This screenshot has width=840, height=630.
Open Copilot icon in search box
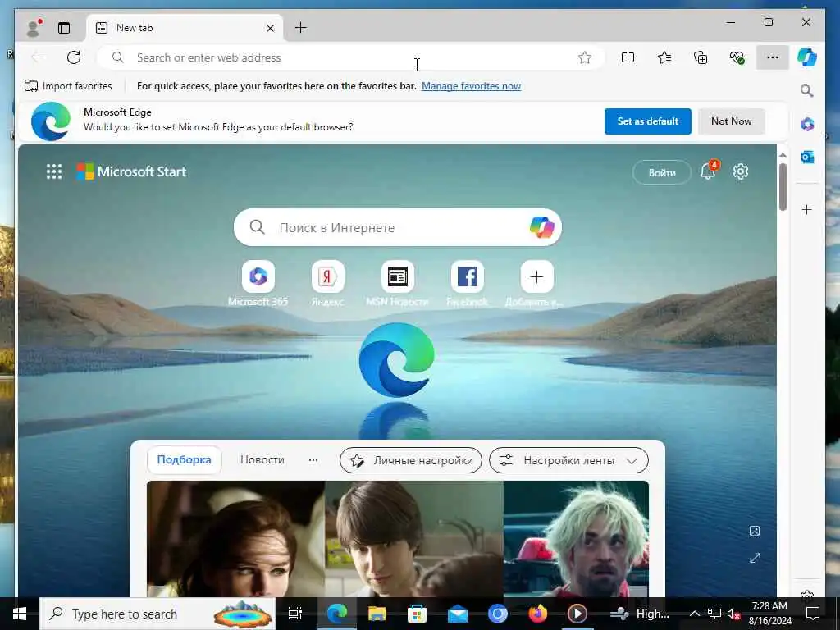coord(542,228)
